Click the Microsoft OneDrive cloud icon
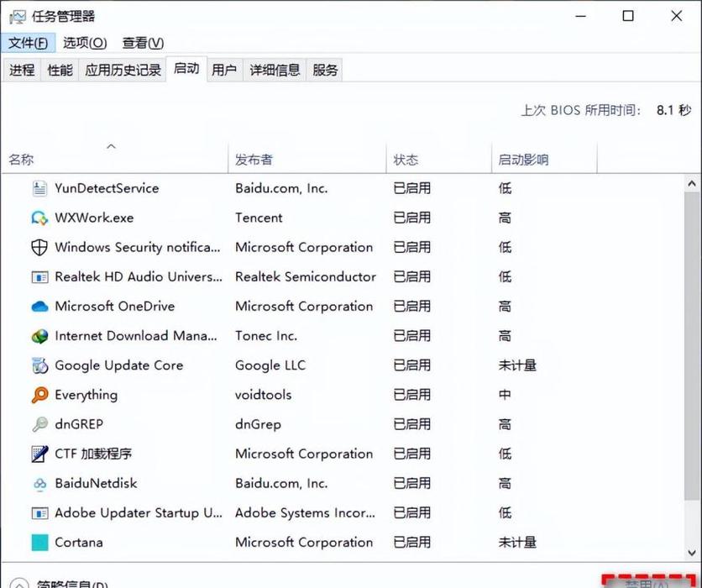 38,306
